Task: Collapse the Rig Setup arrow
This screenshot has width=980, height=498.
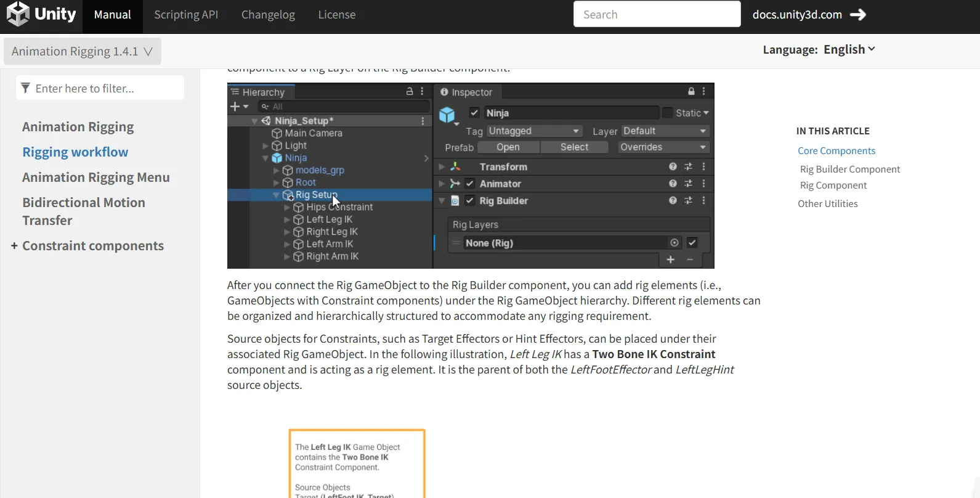Action: pos(276,195)
